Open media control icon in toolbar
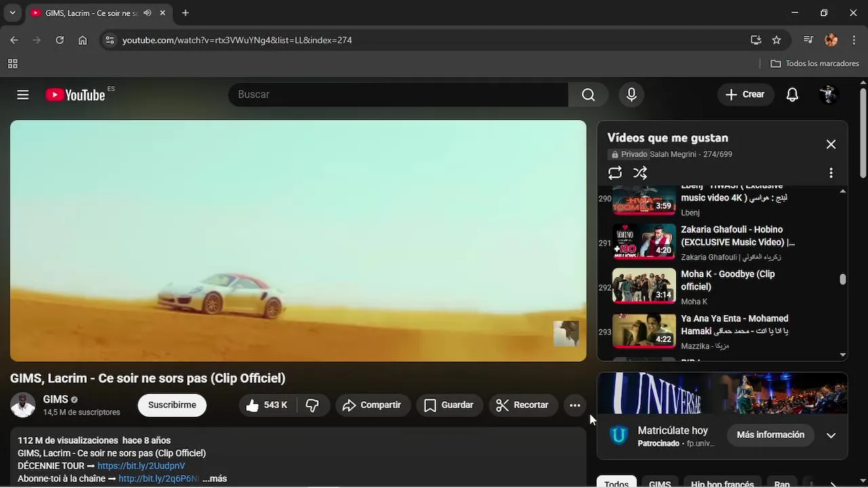This screenshot has width=868, height=488. [808, 40]
